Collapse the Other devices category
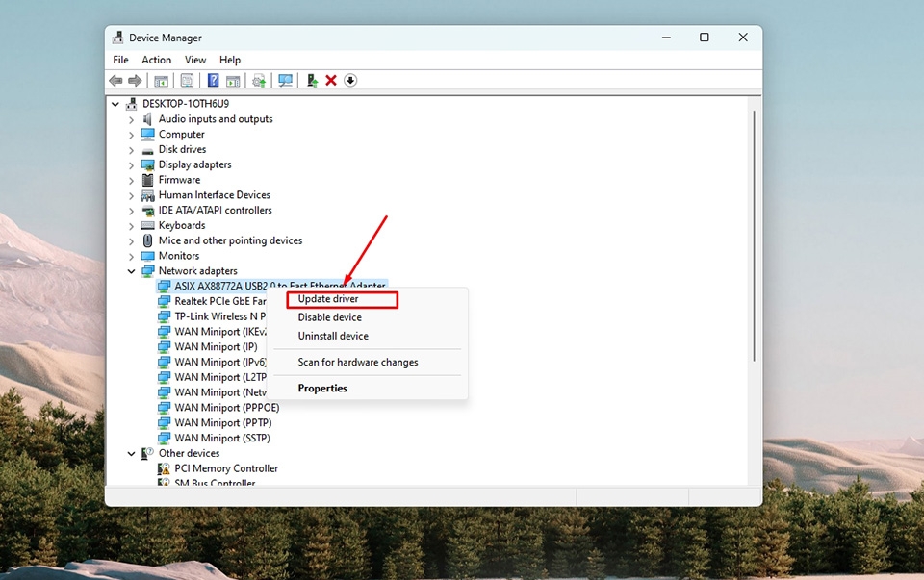The width and height of the screenshot is (924, 580). (132, 453)
